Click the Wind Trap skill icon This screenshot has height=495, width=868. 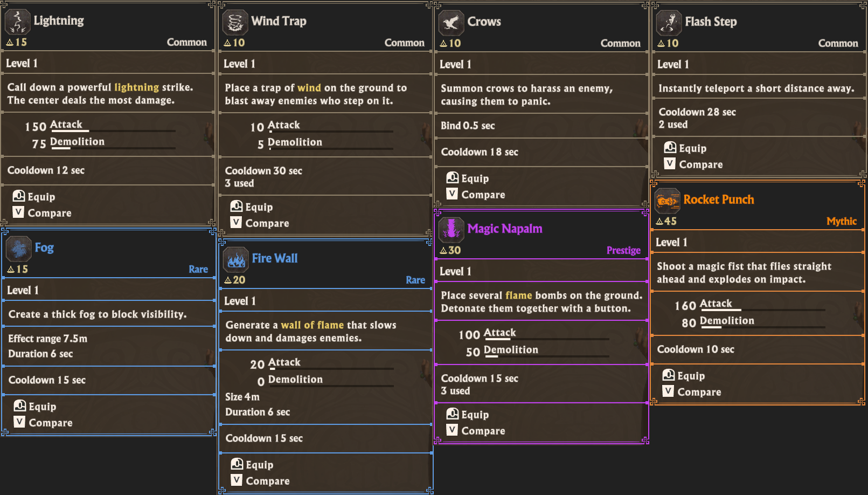(x=235, y=23)
